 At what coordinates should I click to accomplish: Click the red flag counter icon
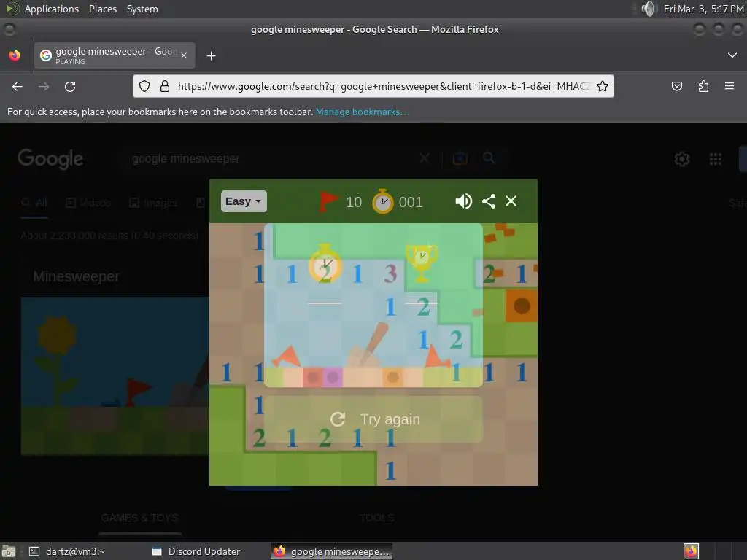tap(328, 201)
